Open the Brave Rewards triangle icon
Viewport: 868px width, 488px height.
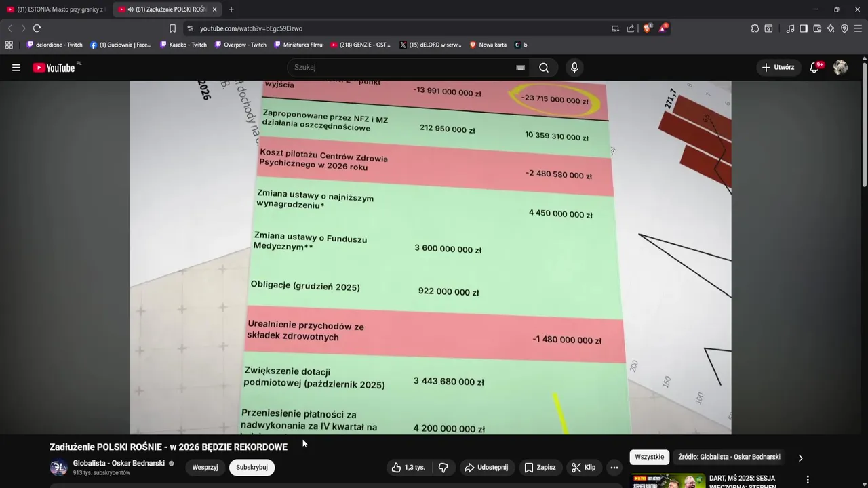pyautogui.click(x=664, y=28)
